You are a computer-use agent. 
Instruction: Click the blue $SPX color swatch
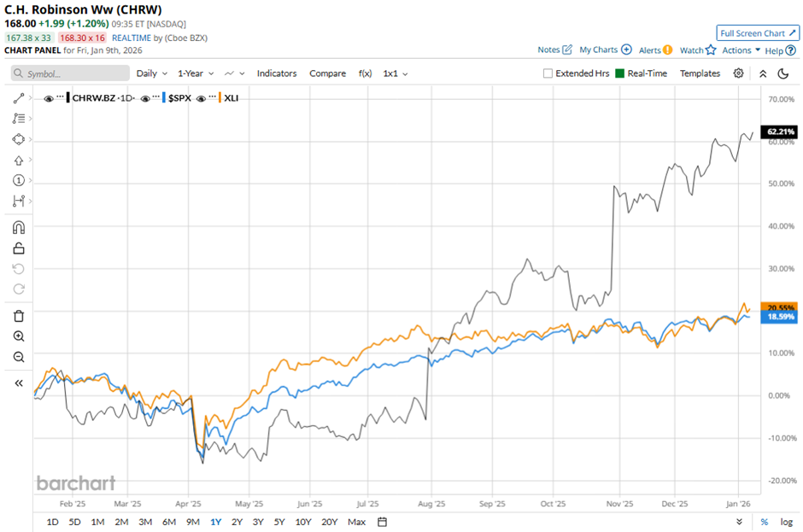(x=164, y=98)
